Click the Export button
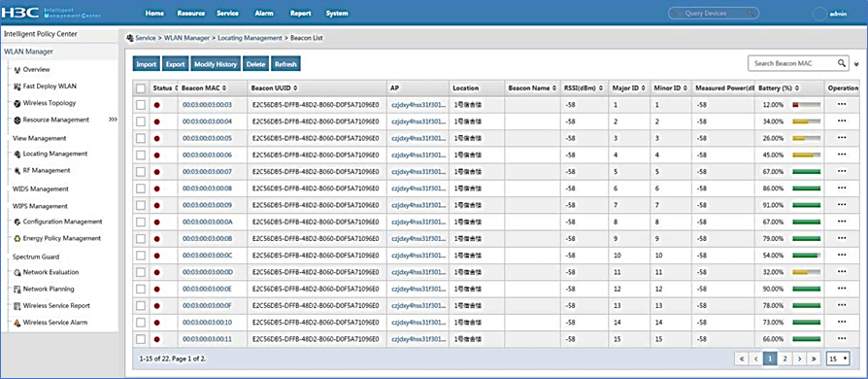Screen dimensions: 868x379 pos(176,64)
